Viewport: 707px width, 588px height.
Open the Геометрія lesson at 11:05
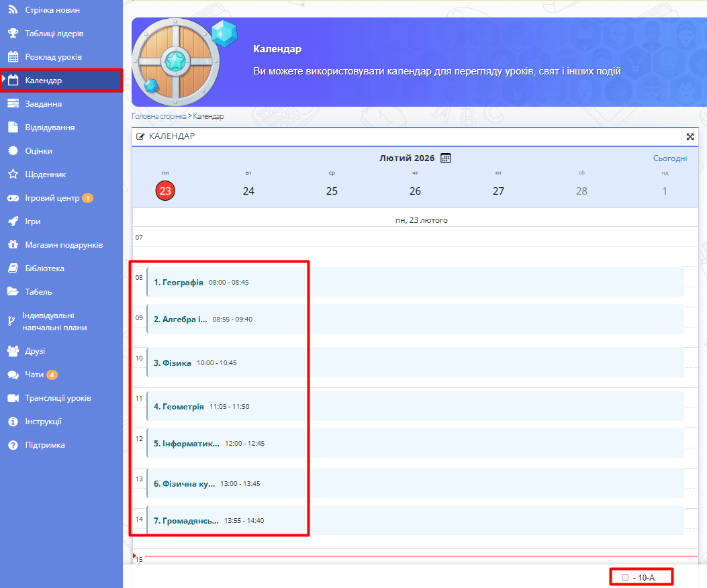[179, 407]
